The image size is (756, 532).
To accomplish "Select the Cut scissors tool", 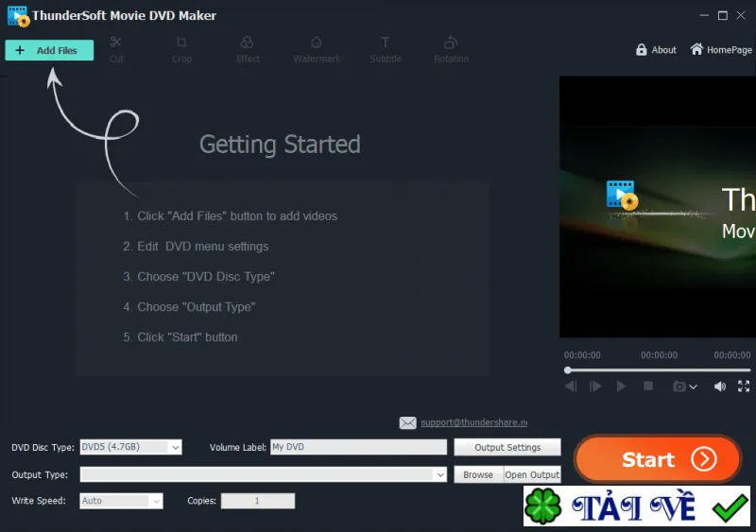I will pyautogui.click(x=115, y=50).
